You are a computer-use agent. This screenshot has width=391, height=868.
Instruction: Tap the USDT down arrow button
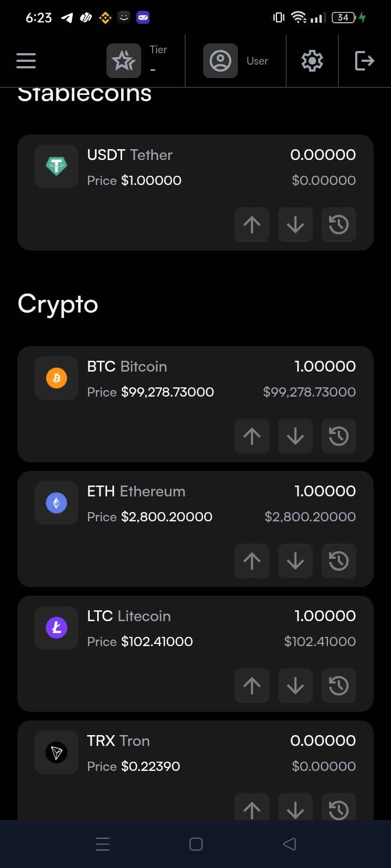[295, 225]
